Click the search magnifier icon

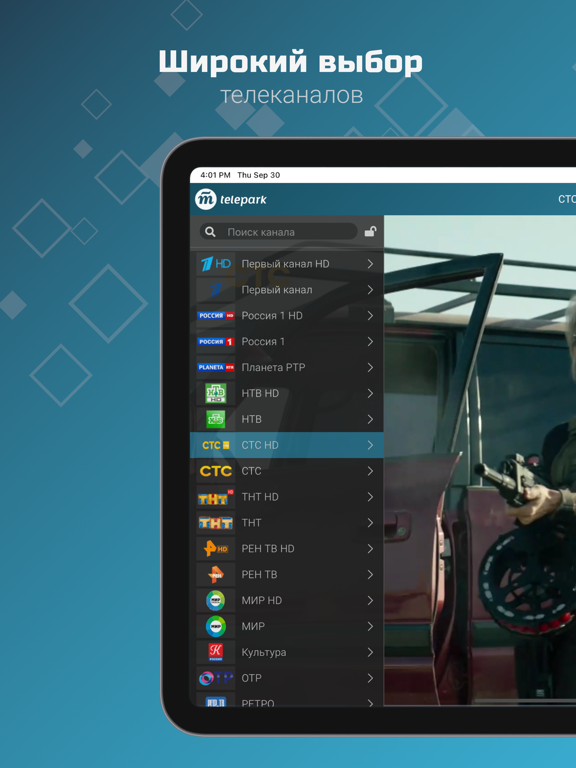(x=210, y=232)
